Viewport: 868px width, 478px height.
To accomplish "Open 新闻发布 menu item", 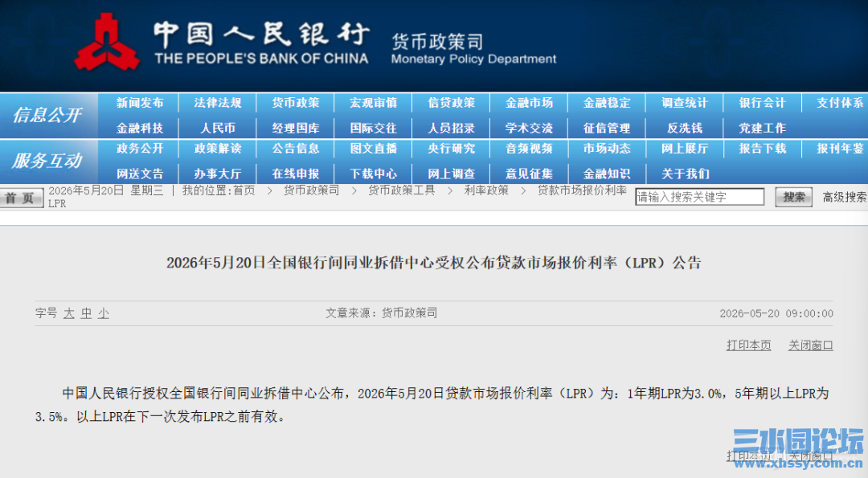I will click(x=140, y=103).
